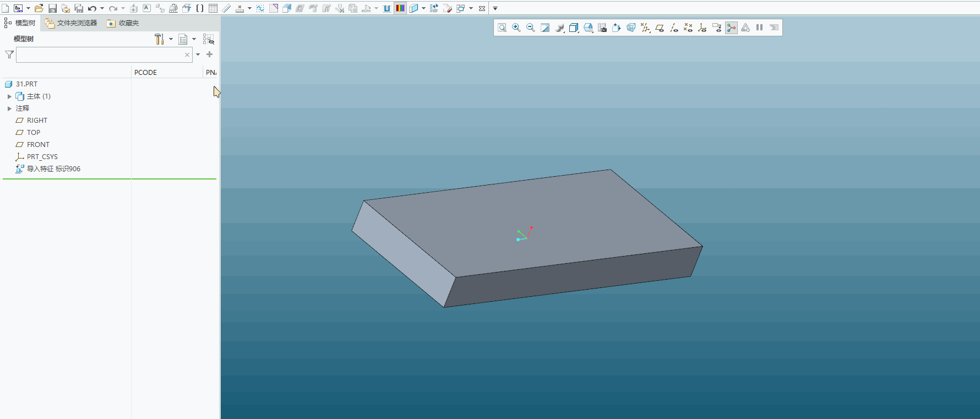Toggle the spin center display button
This screenshot has height=419, width=980.
[x=731, y=28]
